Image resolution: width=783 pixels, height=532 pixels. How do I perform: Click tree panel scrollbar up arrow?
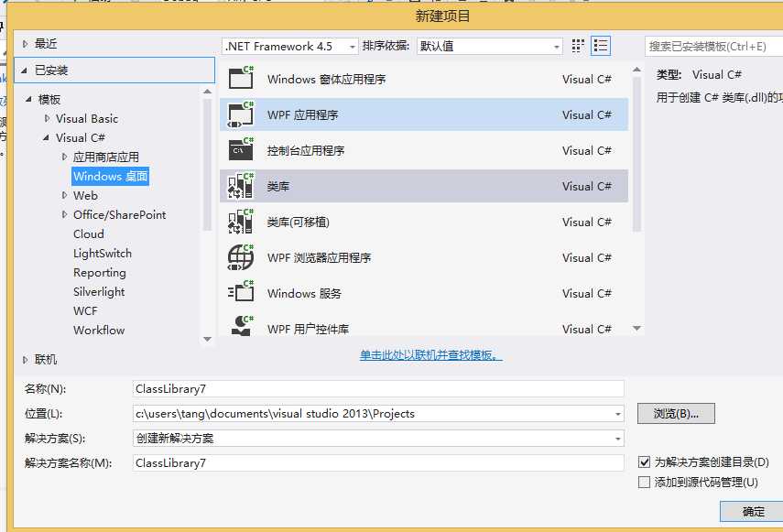tap(208, 92)
